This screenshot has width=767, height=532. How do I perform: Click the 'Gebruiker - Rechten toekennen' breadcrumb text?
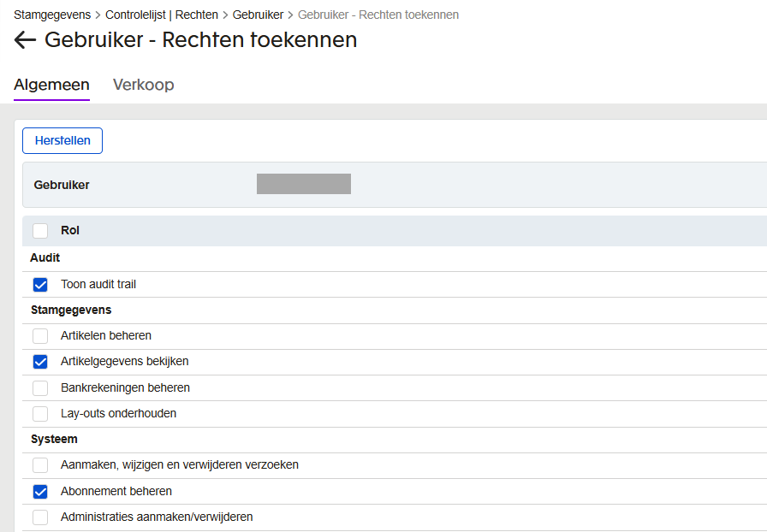pos(378,15)
